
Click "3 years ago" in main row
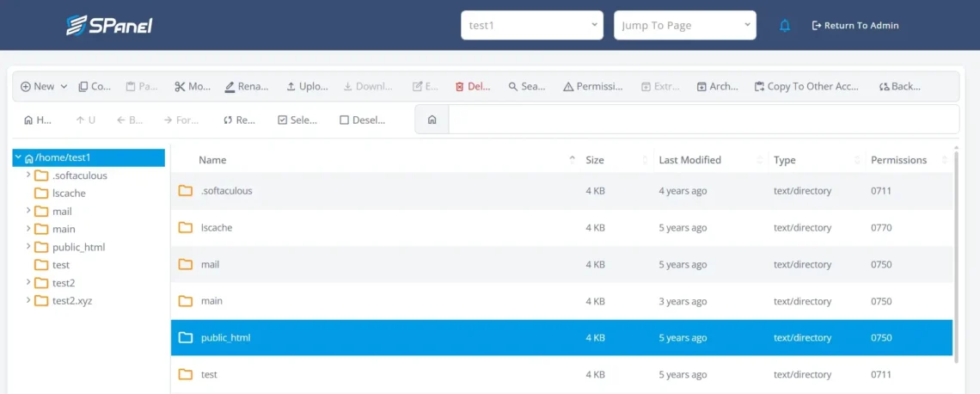(683, 301)
